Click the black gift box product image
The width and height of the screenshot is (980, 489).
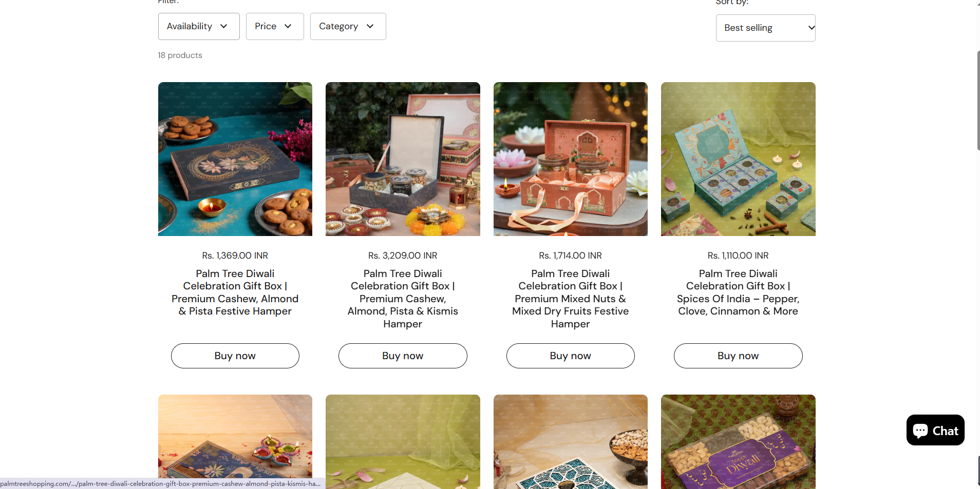tap(235, 159)
